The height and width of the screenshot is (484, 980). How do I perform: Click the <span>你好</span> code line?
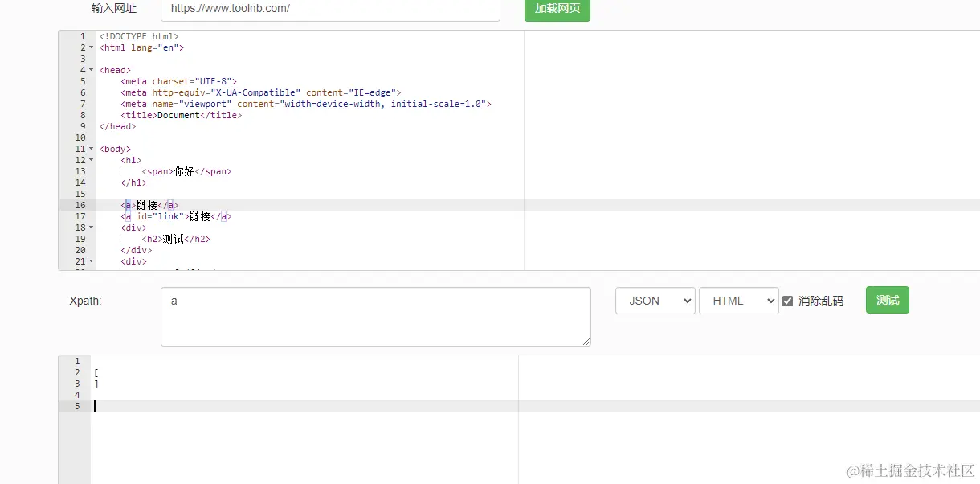point(186,171)
